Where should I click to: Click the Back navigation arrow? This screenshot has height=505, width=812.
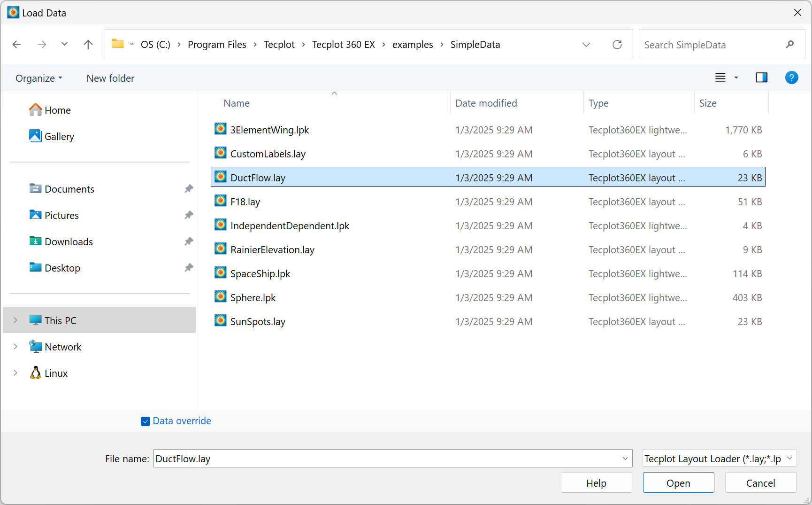click(x=17, y=44)
